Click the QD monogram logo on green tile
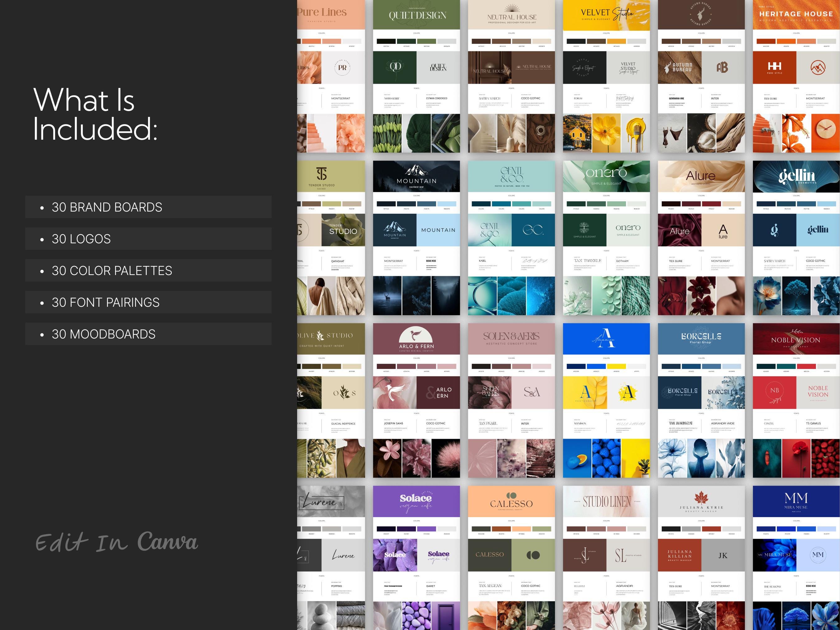This screenshot has width=840, height=630. point(395,67)
